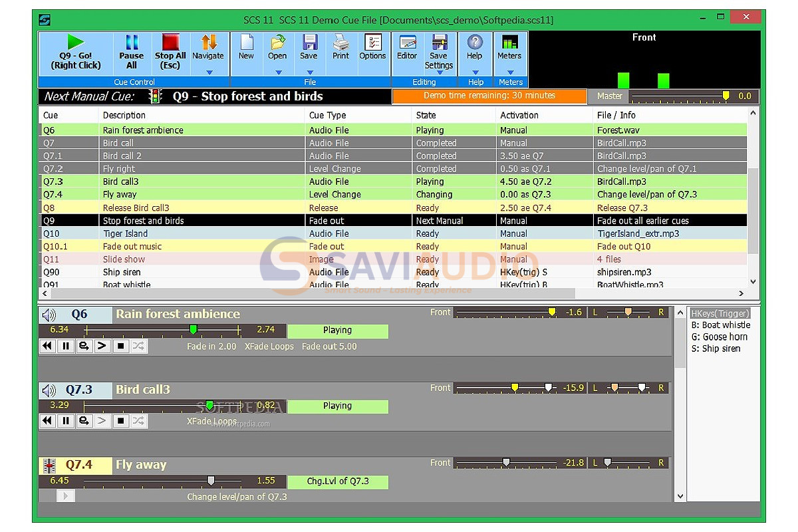Open Options checklist icon
Viewport: 798px width, 532px height.
click(x=372, y=48)
